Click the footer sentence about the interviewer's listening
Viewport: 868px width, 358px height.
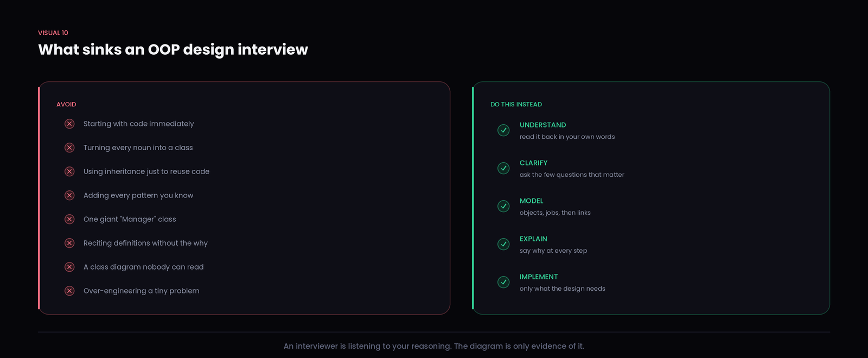(x=434, y=346)
